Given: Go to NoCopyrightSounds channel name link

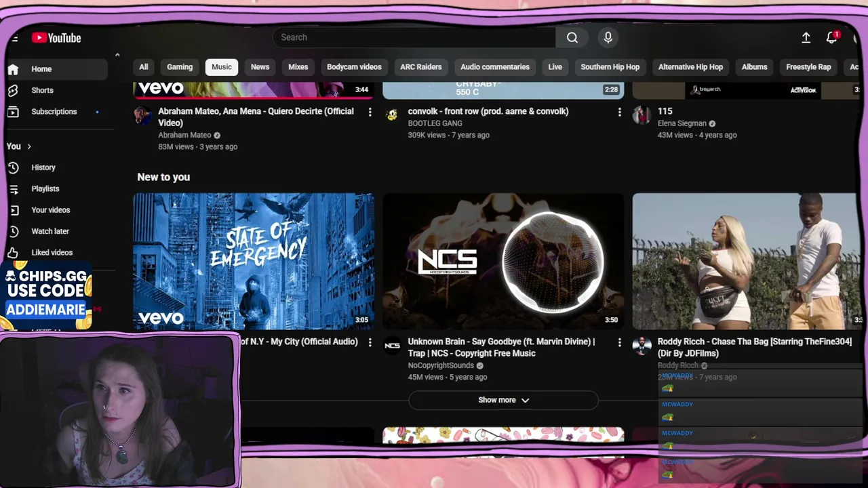Looking at the screenshot, I should click(441, 365).
